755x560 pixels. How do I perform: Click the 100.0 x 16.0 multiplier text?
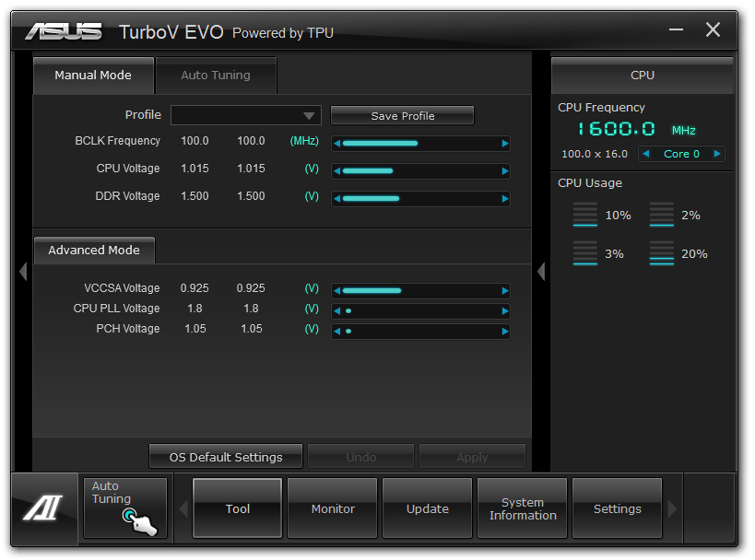[x=595, y=154]
